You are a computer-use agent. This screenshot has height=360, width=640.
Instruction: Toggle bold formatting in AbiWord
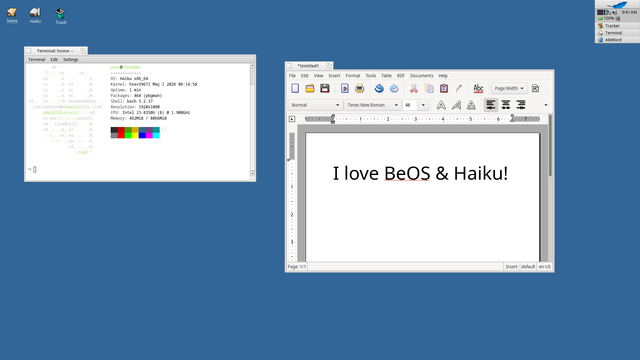coord(441,105)
